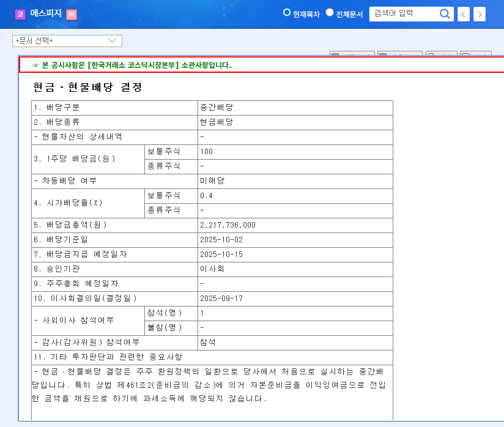
Task: Click the payment date 2025-10-15 cell
Action: click(220, 254)
